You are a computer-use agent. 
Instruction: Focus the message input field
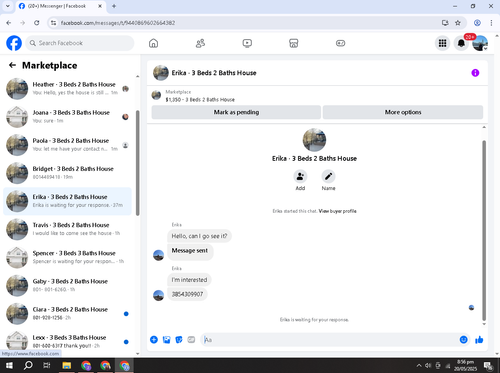tap(330, 340)
